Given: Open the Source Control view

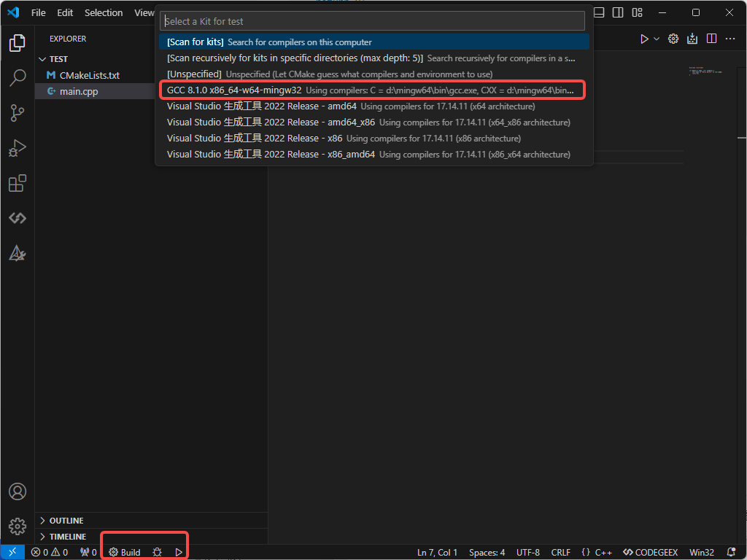Looking at the screenshot, I should pyautogui.click(x=18, y=113).
